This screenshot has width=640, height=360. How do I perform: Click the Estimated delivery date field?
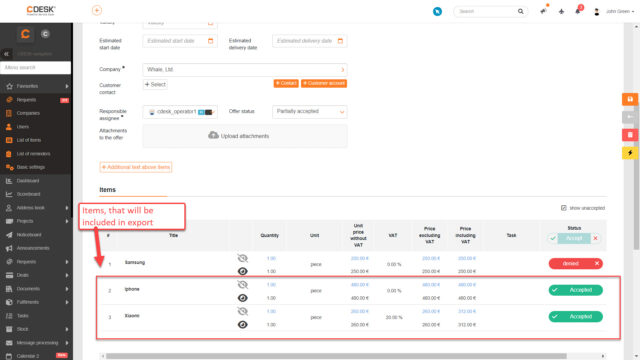(x=309, y=41)
